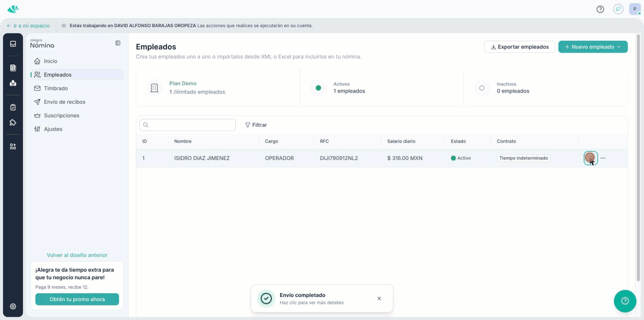Click Volver al diseño anterior link
The height and width of the screenshot is (320, 644).
coord(77,255)
